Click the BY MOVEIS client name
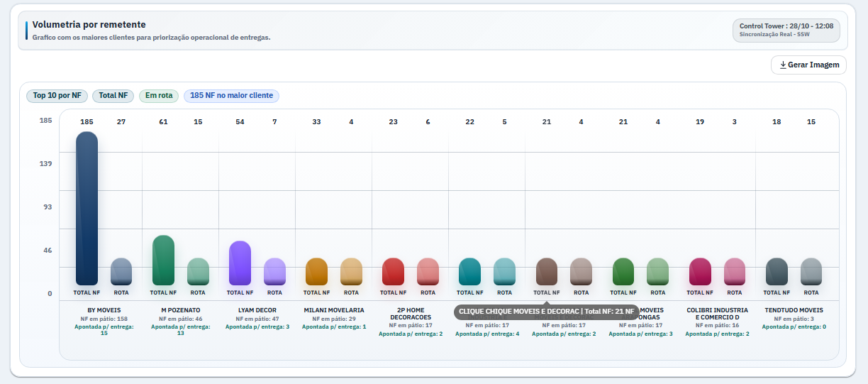 [x=104, y=310]
